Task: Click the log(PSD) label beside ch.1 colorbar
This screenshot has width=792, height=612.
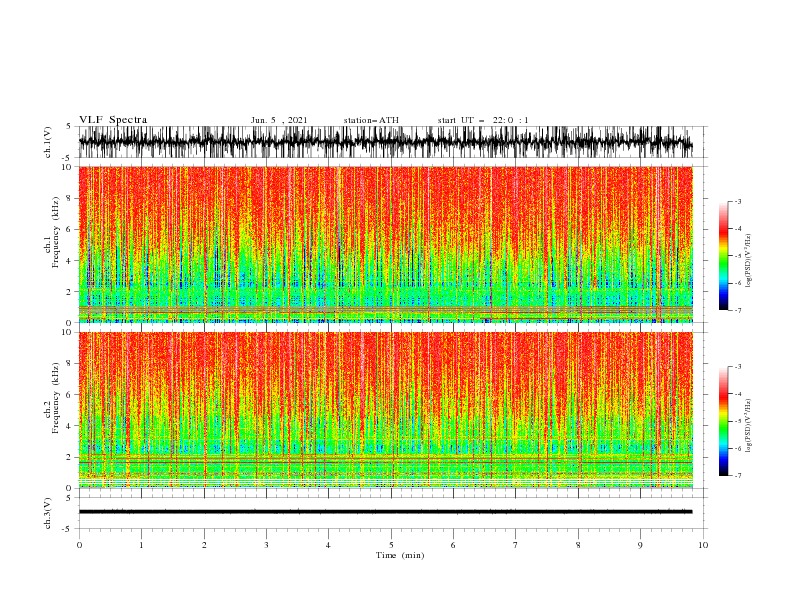Action: [x=749, y=261]
